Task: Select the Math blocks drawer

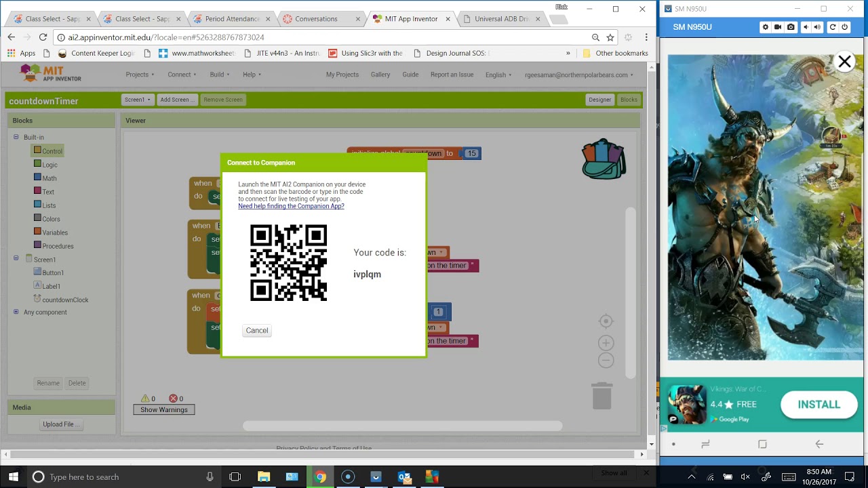Action: coord(45,178)
